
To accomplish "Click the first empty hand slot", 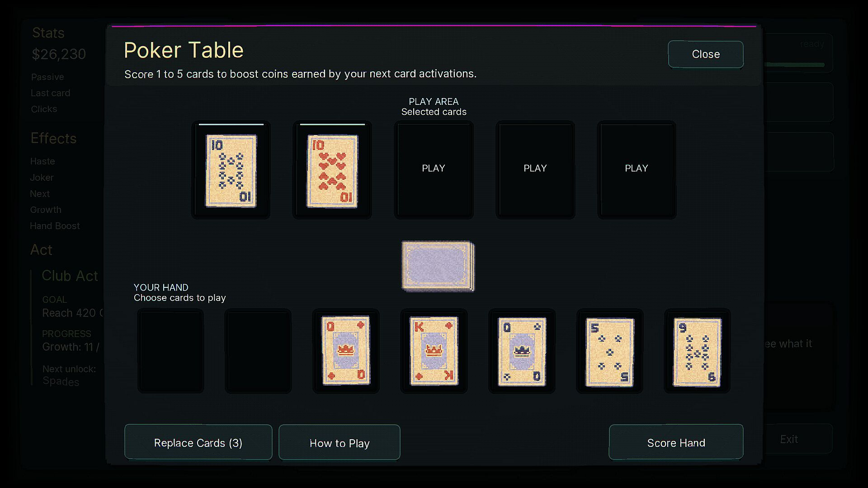I will pyautogui.click(x=170, y=351).
